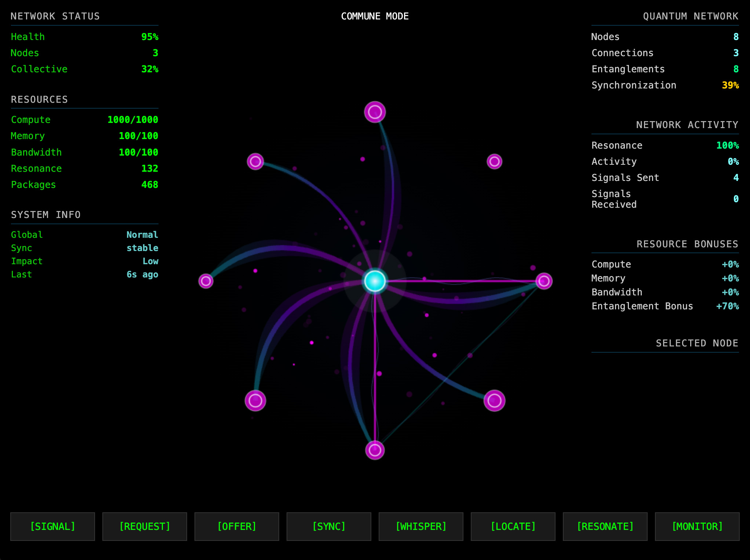Image resolution: width=750 pixels, height=560 pixels.
Task: Select the far-left magenta node
Action: click(x=206, y=281)
